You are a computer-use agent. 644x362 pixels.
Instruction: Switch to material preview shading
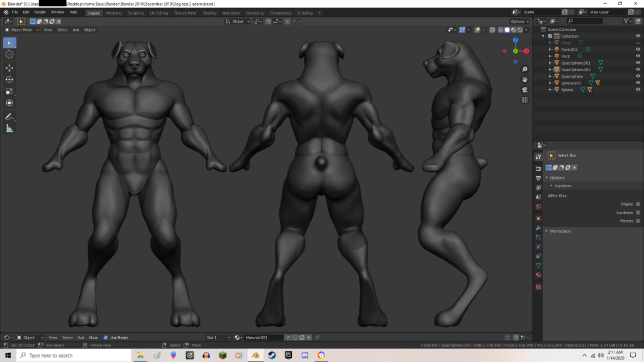tap(514, 30)
